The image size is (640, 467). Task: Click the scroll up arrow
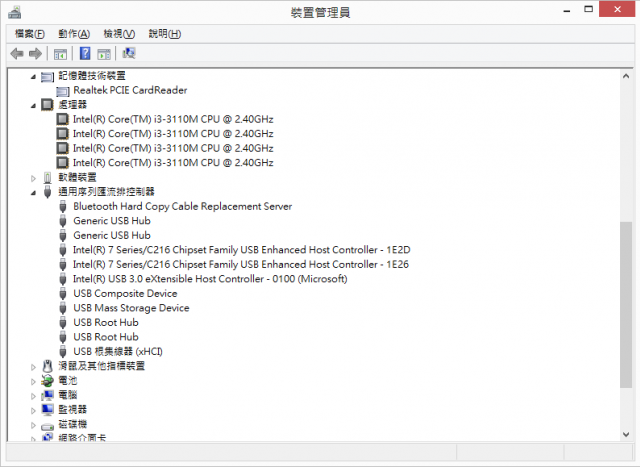pyautogui.click(x=626, y=76)
